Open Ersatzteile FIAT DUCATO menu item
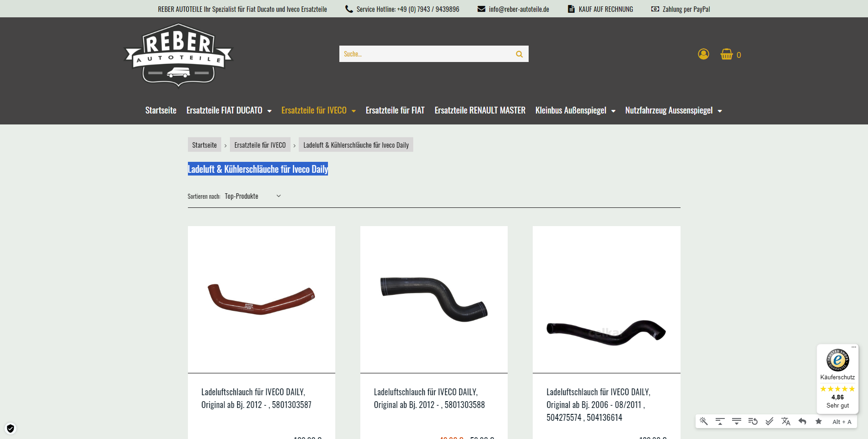This screenshot has width=868, height=439. (224, 110)
